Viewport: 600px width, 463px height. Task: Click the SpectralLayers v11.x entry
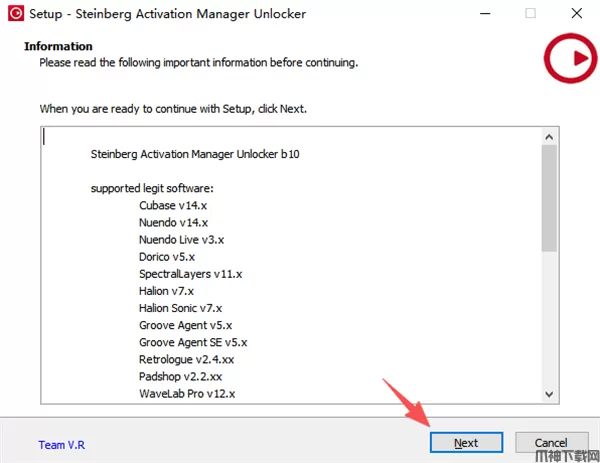[x=190, y=274]
